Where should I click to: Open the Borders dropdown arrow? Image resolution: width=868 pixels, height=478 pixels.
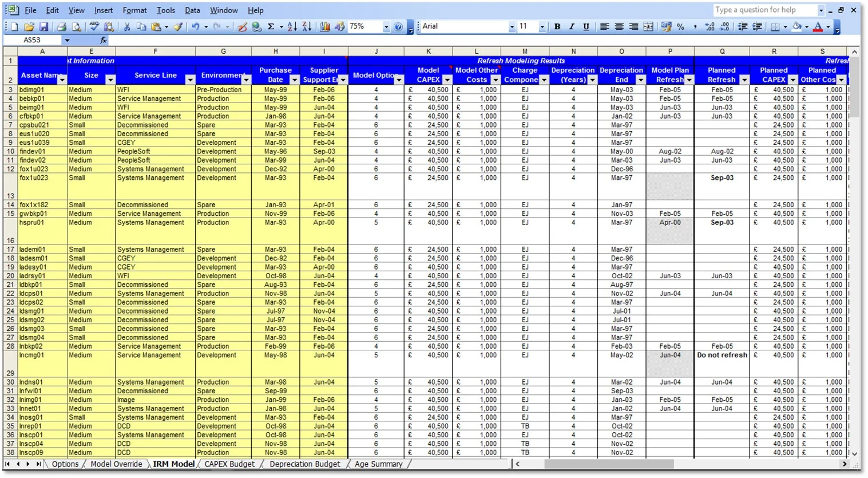pos(784,26)
